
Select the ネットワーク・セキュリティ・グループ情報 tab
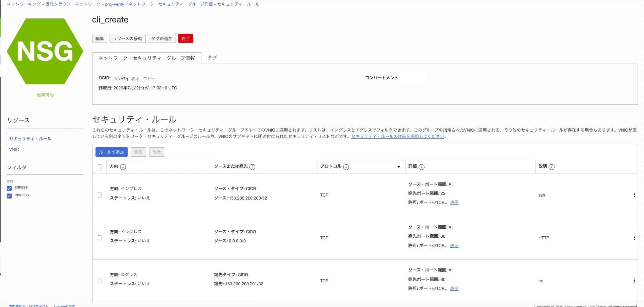147,58
